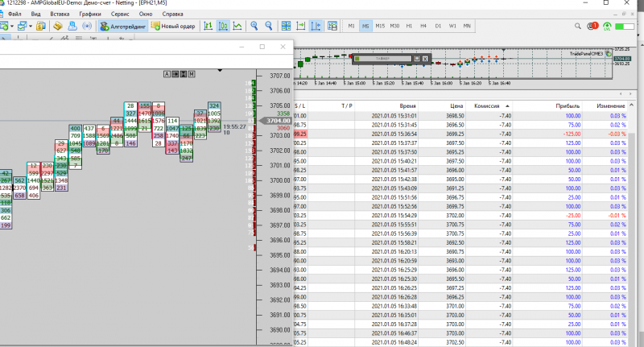Viewport: 644px width, 347px height.
Task: Toggle the Алготрейдинг button
Action: pyautogui.click(x=123, y=27)
